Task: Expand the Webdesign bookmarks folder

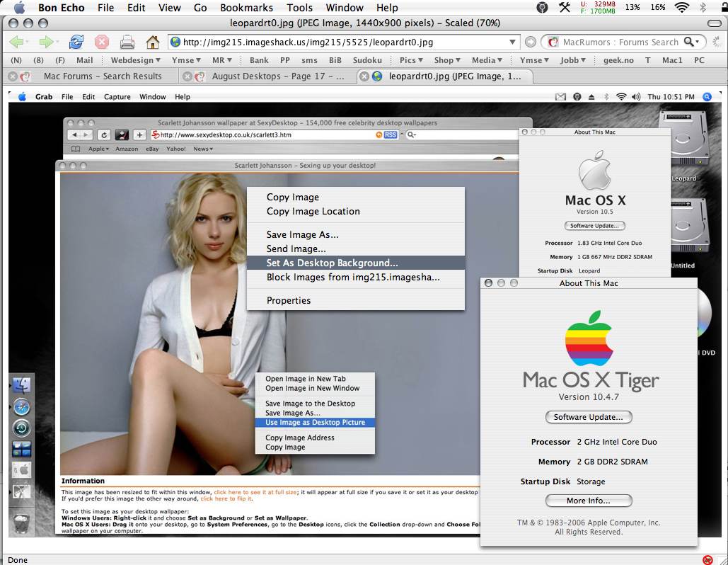Action: [x=136, y=60]
